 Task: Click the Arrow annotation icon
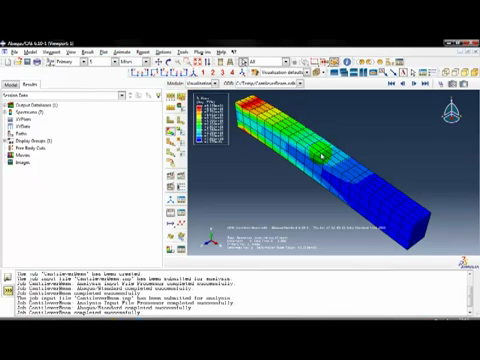(x=393, y=72)
